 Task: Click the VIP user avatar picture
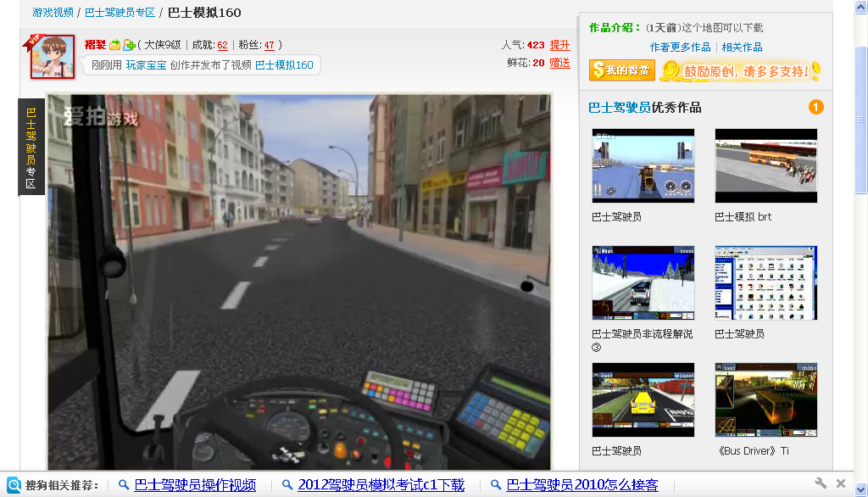[x=52, y=57]
